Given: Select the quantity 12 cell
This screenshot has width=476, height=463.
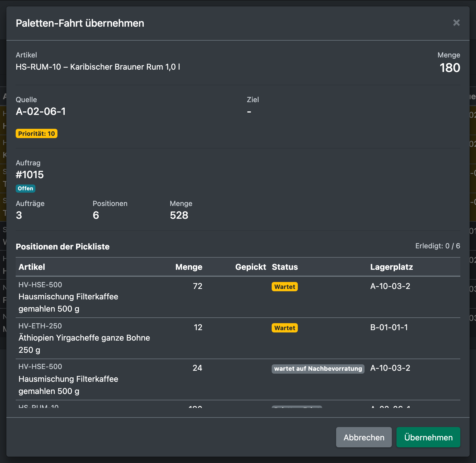Looking at the screenshot, I should pos(198,327).
